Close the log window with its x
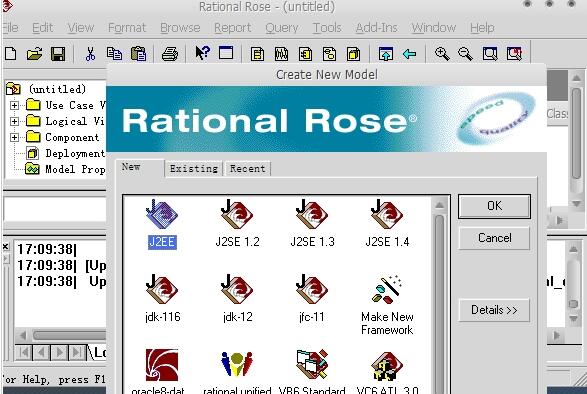Screen dimensions: 587x394 click(x=6, y=246)
